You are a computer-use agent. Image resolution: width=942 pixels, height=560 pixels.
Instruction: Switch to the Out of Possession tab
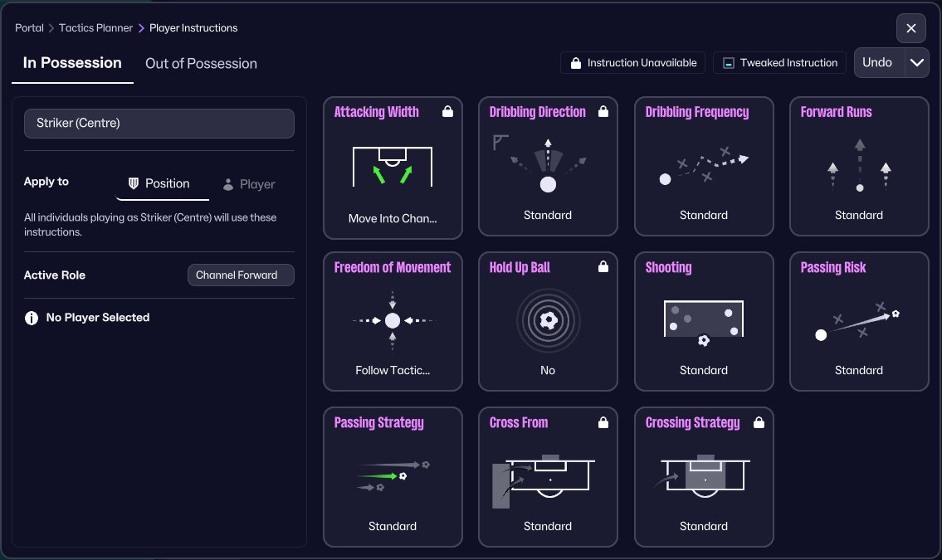click(201, 64)
